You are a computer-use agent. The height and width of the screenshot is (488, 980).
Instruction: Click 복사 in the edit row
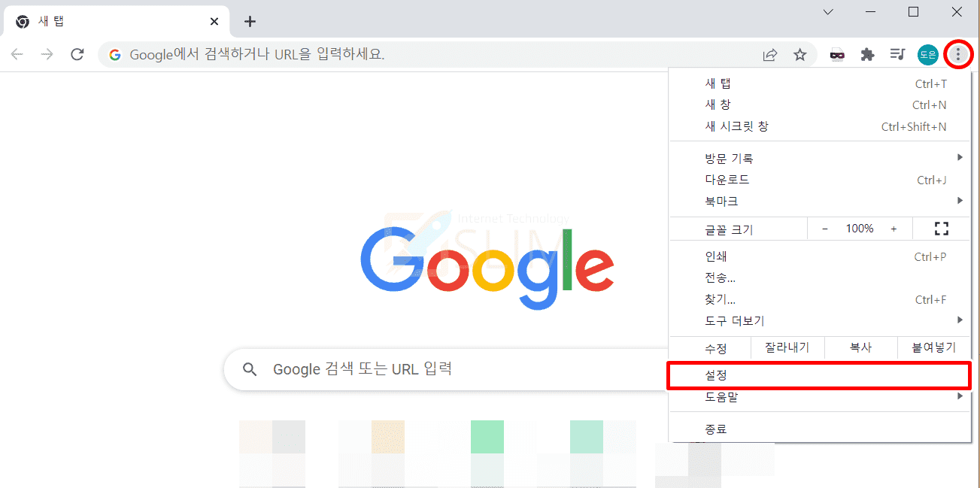pyautogui.click(x=860, y=347)
